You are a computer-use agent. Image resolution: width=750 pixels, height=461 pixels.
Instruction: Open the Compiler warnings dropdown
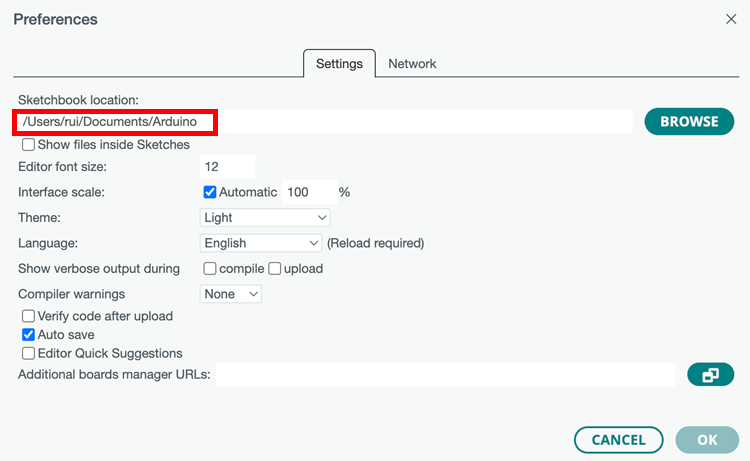pos(231,294)
